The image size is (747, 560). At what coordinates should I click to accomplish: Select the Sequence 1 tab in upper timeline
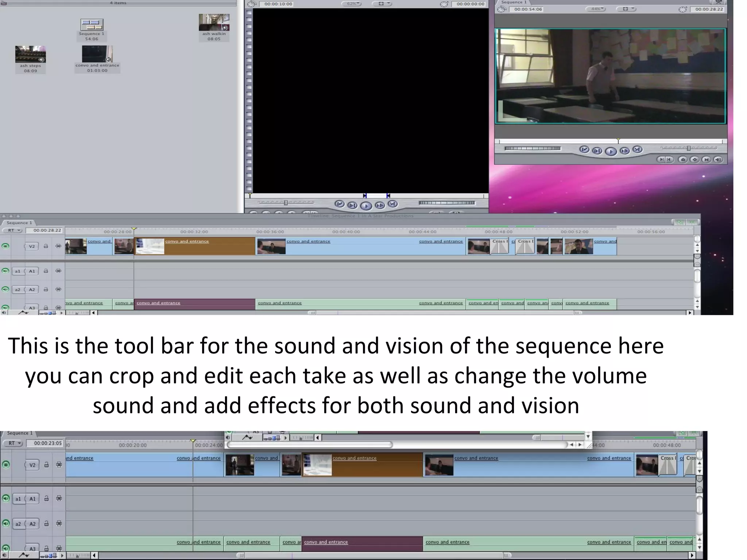point(19,223)
